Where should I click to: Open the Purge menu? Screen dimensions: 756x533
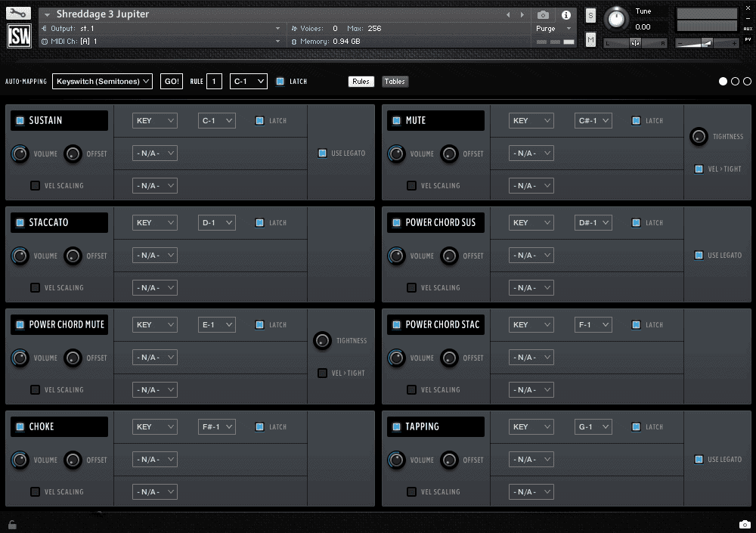click(553, 29)
